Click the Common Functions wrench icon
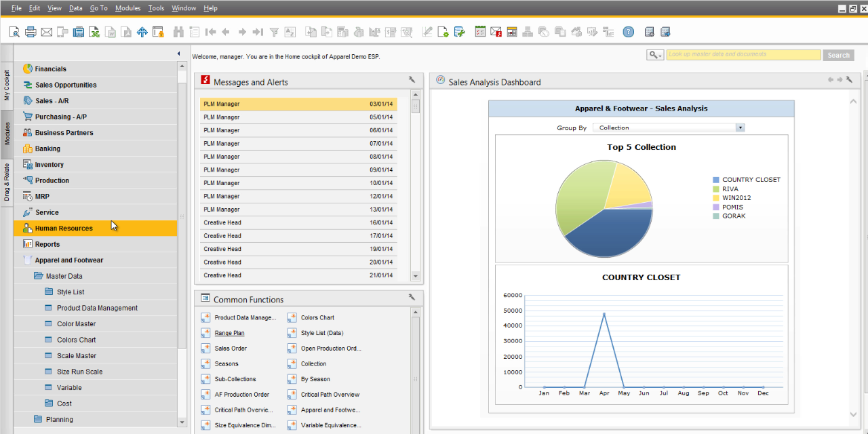868x434 pixels. point(412,297)
